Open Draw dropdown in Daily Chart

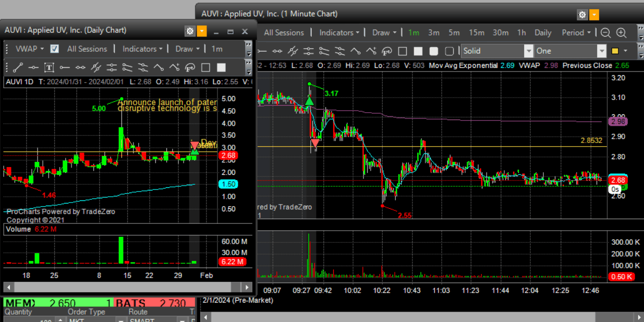click(x=187, y=49)
